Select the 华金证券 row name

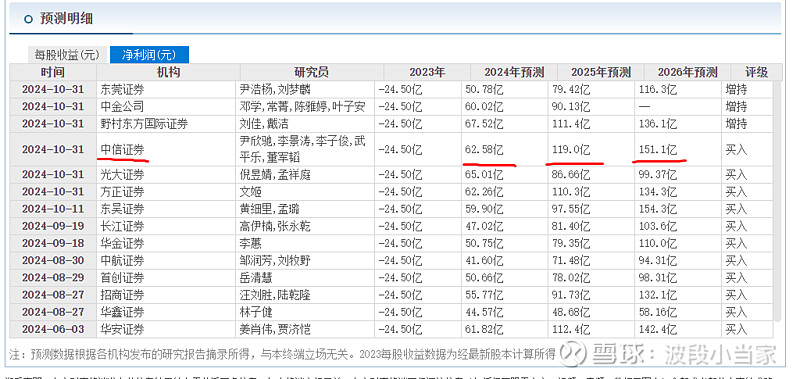tap(122, 243)
